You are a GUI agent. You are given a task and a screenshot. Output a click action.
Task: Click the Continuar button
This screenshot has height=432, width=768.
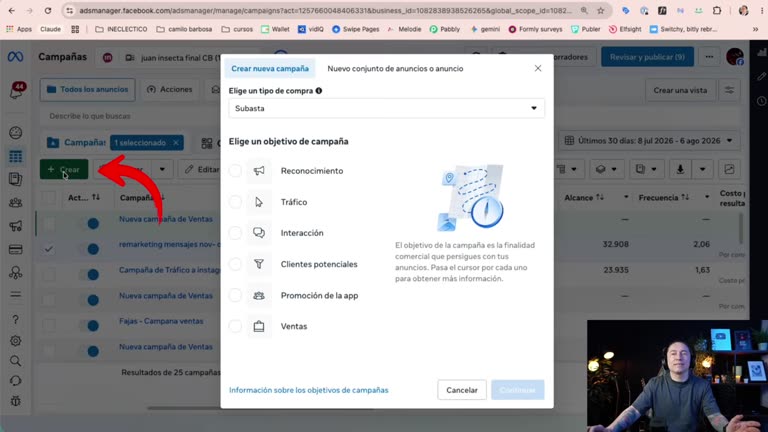[x=518, y=390]
